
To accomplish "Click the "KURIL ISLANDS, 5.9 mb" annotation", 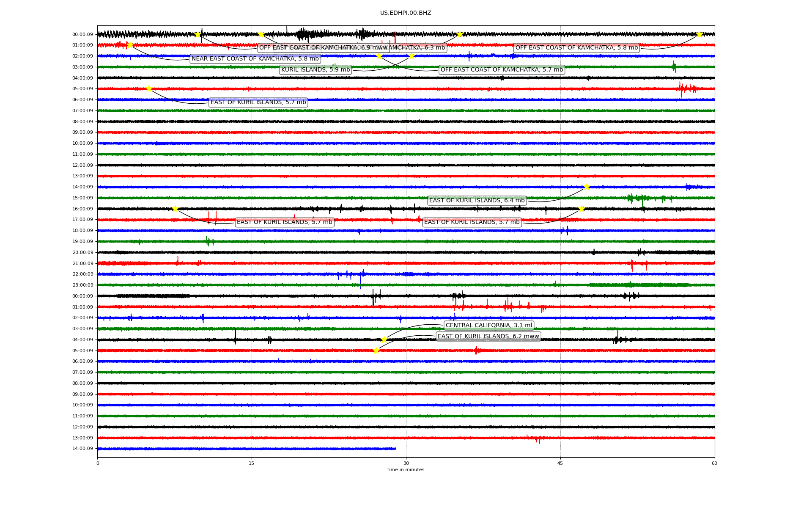I will (x=315, y=70).
